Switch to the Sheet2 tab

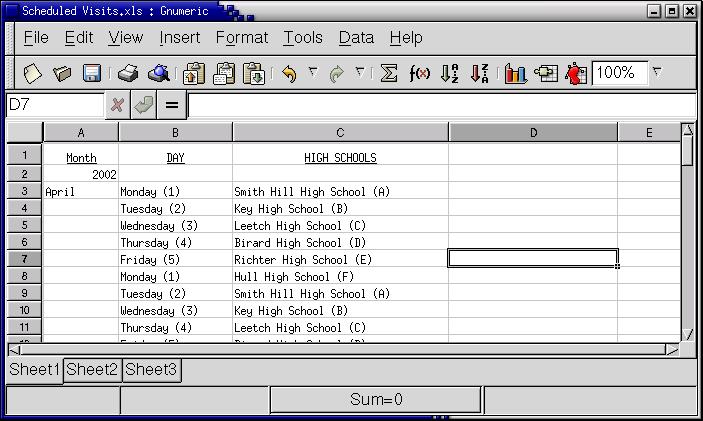point(92,370)
